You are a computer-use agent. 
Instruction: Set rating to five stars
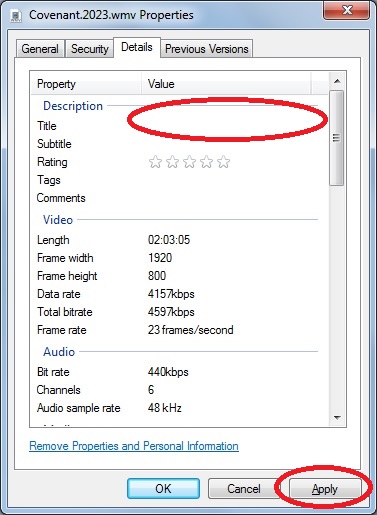click(x=223, y=162)
